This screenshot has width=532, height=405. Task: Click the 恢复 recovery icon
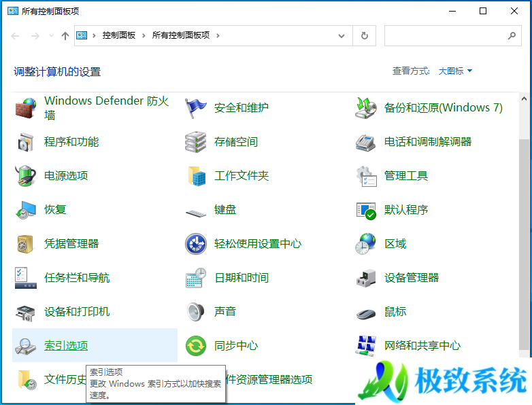26,210
